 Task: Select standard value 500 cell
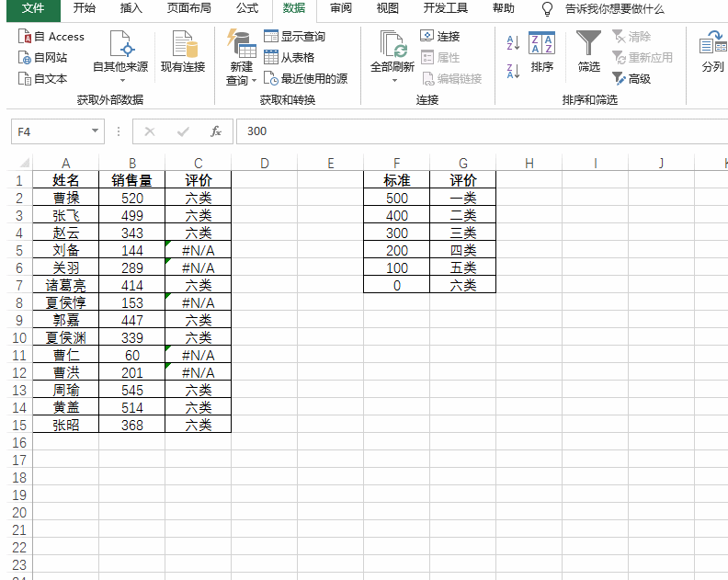[x=396, y=199]
